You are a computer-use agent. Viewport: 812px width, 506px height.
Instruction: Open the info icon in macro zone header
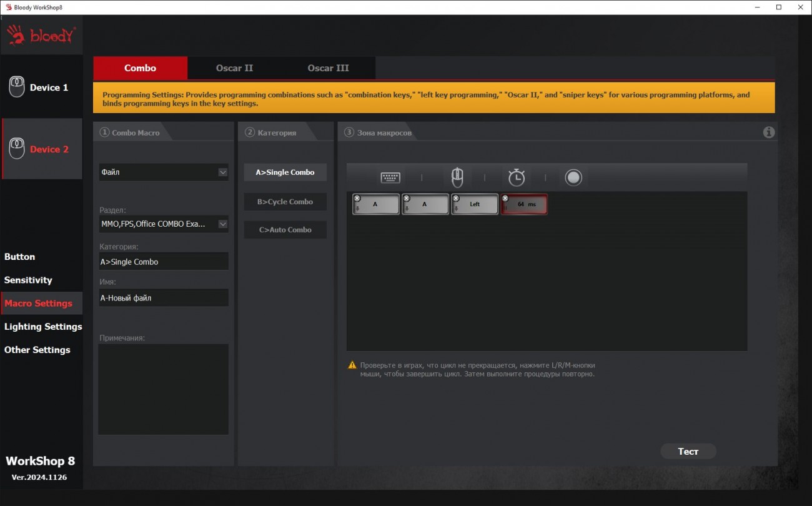point(769,132)
